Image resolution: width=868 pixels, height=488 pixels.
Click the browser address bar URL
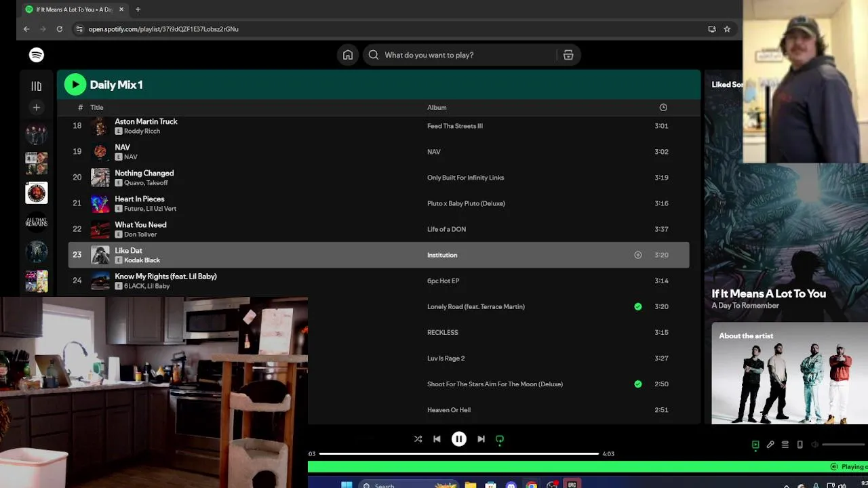click(x=163, y=29)
